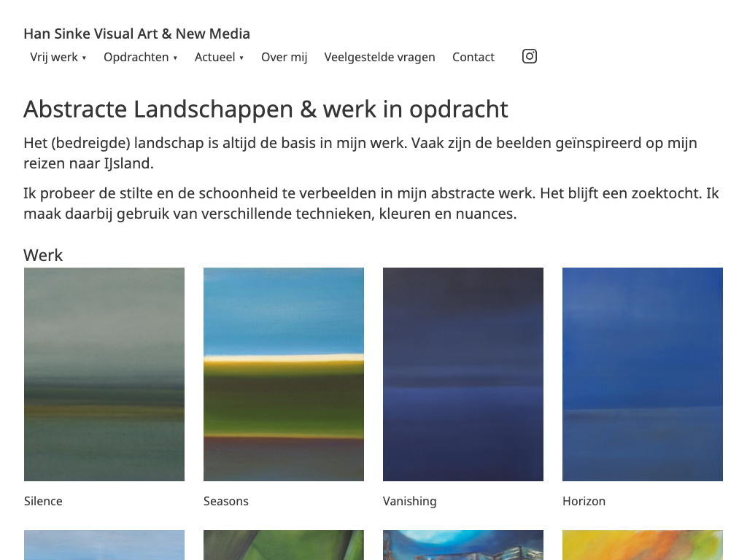This screenshot has width=747, height=560.
Task: Click the Vanishing caption text
Action: (410, 501)
